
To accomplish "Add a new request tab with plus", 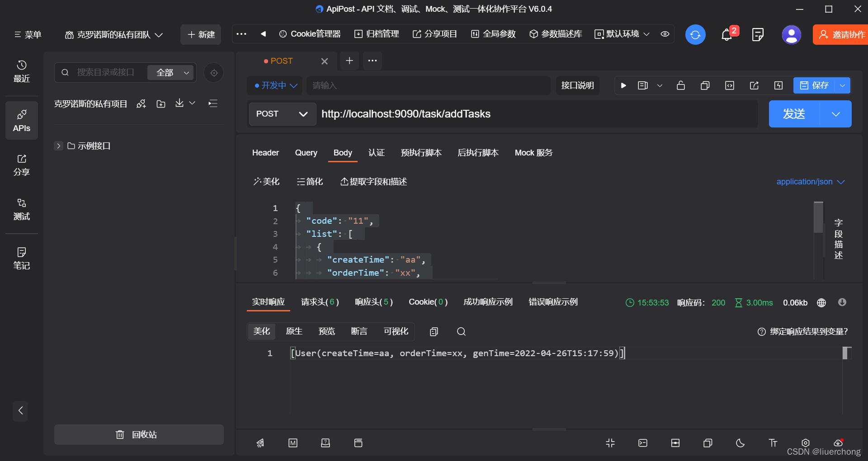I will (x=349, y=61).
